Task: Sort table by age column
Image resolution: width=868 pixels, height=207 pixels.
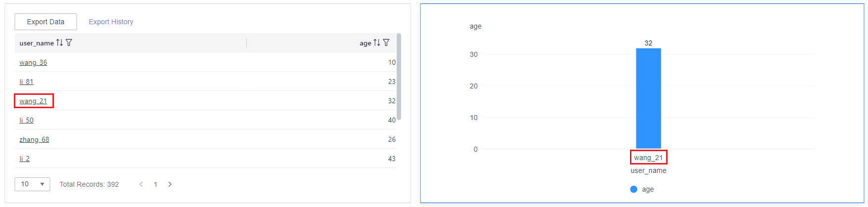Action: tap(377, 43)
